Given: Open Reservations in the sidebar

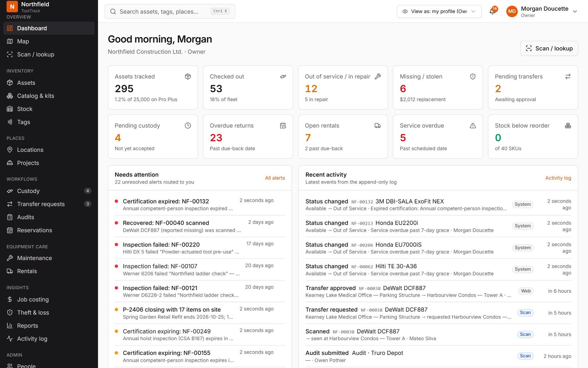Looking at the screenshot, I should pos(49,230).
